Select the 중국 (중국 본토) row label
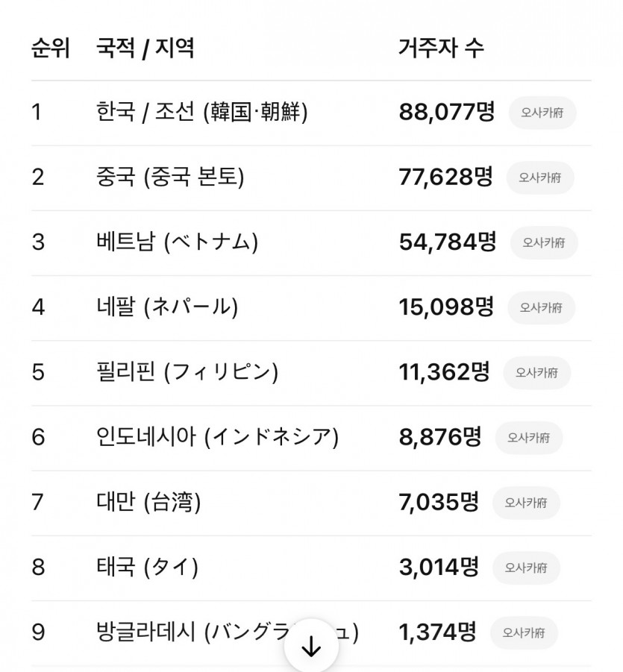The height and width of the screenshot is (672, 623). pyautogui.click(x=170, y=178)
